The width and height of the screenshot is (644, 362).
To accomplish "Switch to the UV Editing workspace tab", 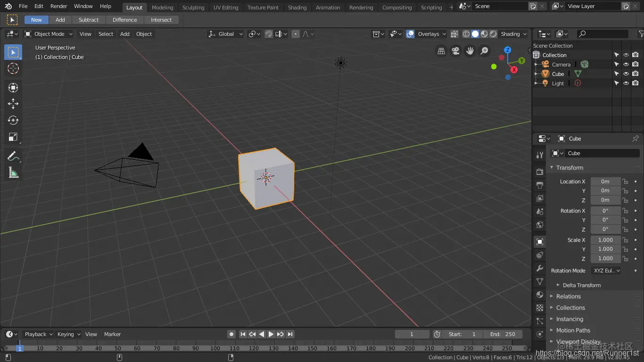I will [x=226, y=8].
